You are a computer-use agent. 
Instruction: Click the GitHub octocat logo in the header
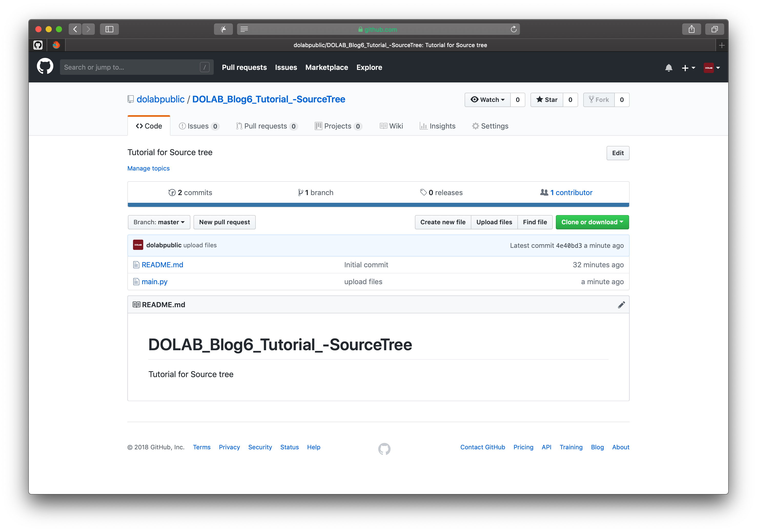(x=45, y=66)
